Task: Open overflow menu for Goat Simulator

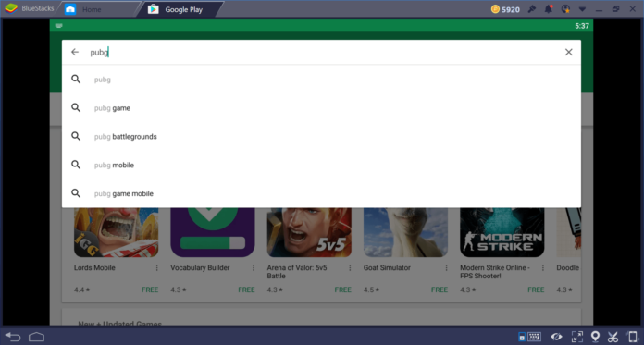Action: click(446, 268)
